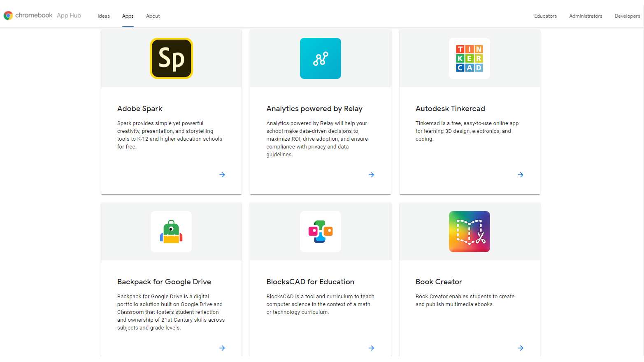The width and height of the screenshot is (644, 362).
Task: Click the Tinkercad description text
Action: [x=467, y=131]
